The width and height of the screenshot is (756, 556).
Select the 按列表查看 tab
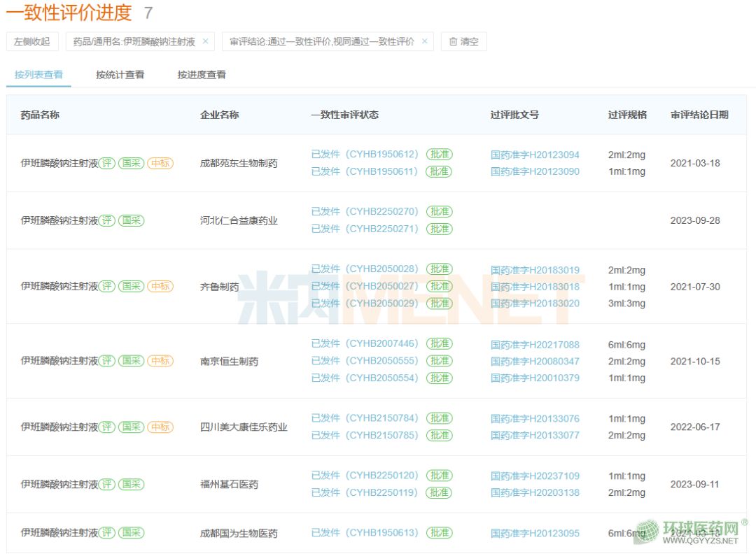(38, 75)
